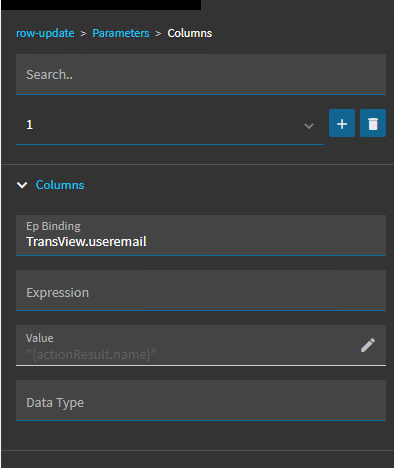Click into the Expression field
This screenshot has width=394, height=468.
point(201,290)
